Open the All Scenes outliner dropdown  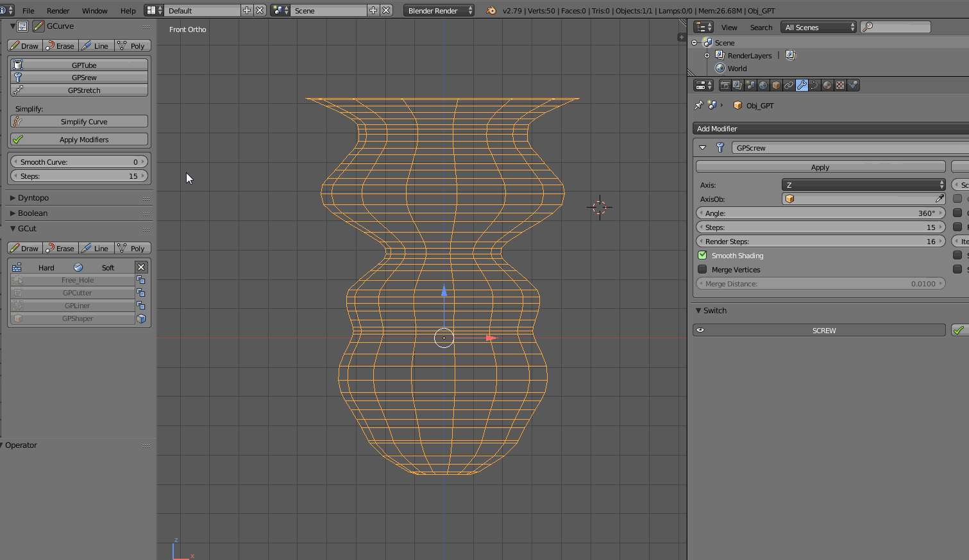pyautogui.click(x=818, y=27)
